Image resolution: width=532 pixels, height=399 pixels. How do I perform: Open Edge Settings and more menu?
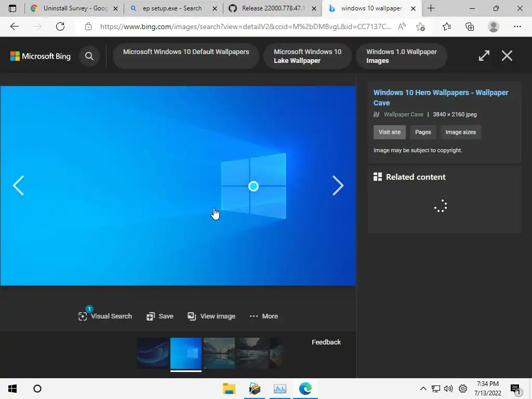point(517,26)
